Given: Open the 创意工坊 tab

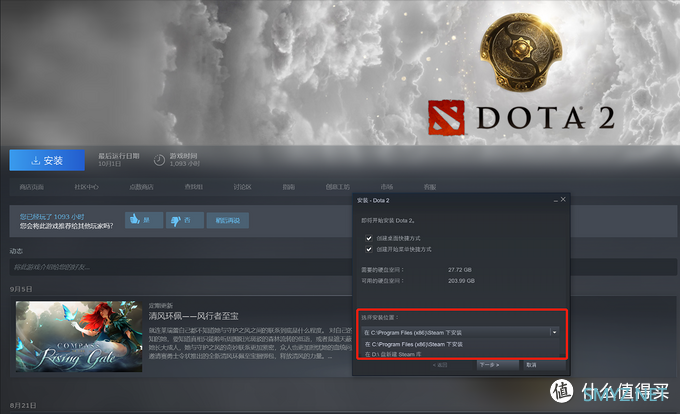Looking at the screenshot, I should click(x=338, y=187).
